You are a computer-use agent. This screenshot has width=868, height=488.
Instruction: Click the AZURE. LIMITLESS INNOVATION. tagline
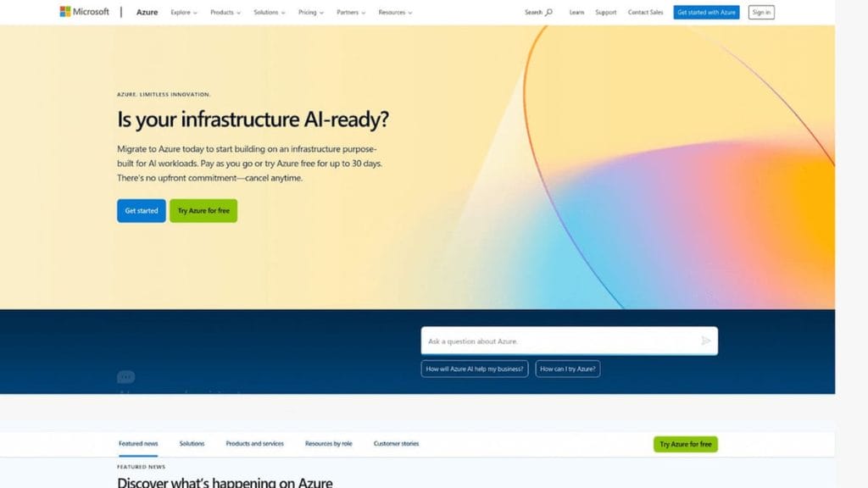(x=164, y=95)
